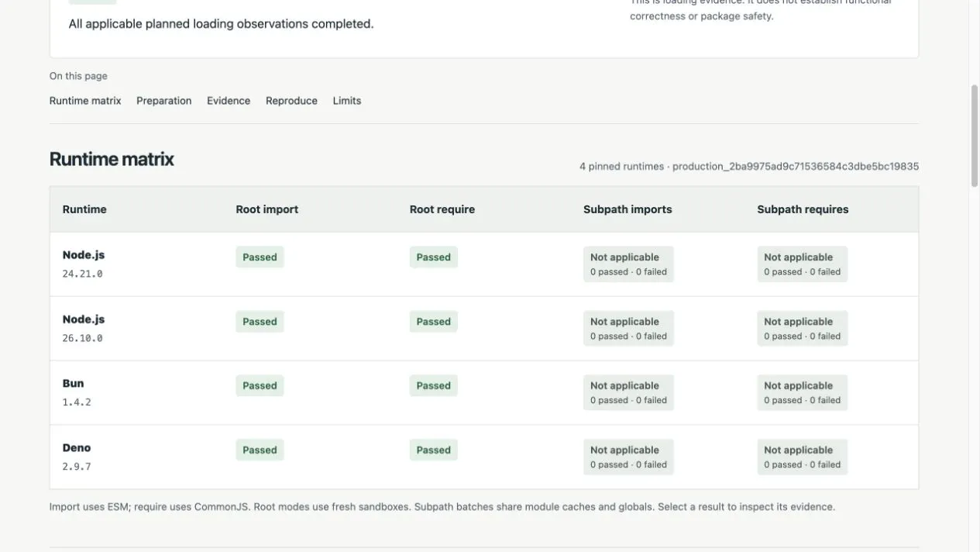Jump to the Preparation section link
The image size is (980, 552).
164,101
